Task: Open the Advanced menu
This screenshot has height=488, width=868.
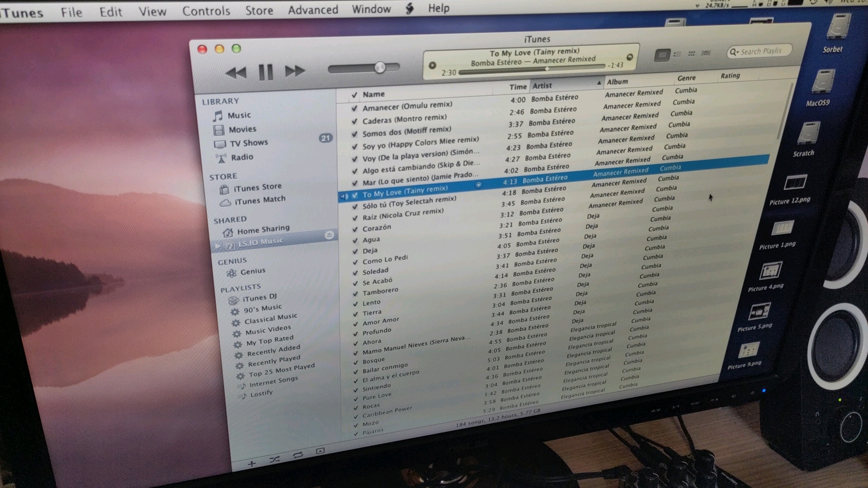Action: pos(313,10)
